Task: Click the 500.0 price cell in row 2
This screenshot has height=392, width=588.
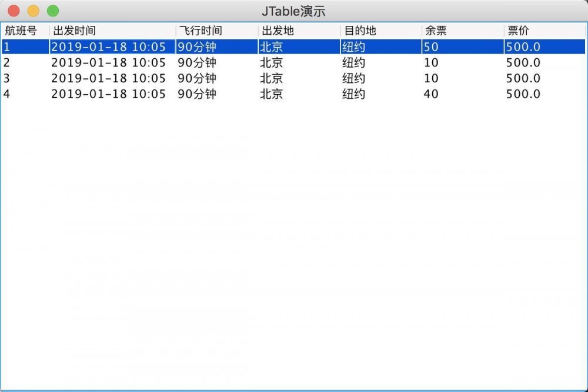Action: pos(523,62)
